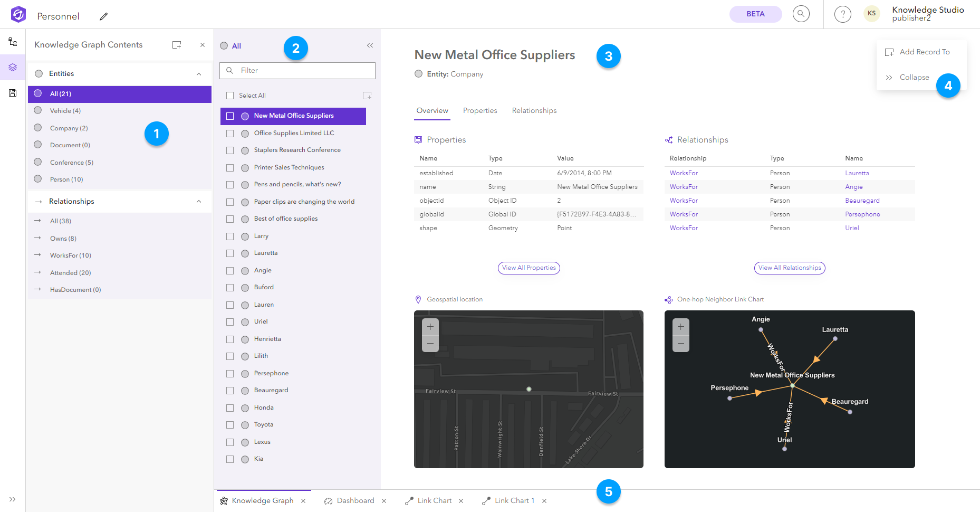This screenshot has height=512, width=980.
Task: Click the save icon in left sidebar
Action: (13, 93)
